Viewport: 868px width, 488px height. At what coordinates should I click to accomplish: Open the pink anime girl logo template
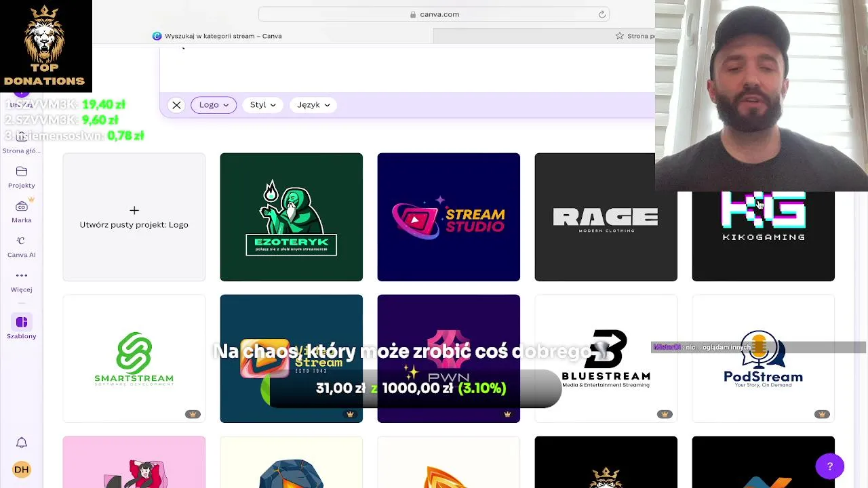(134, 462)
